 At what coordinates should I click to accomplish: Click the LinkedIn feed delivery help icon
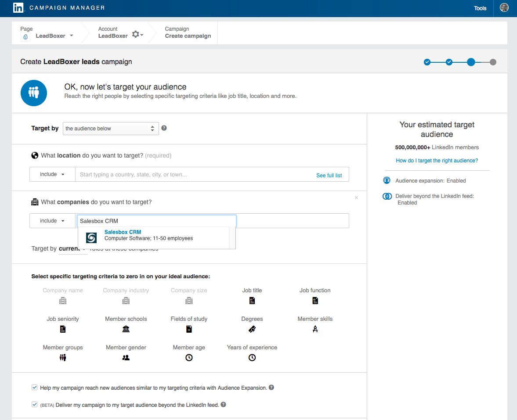[223, 405]
